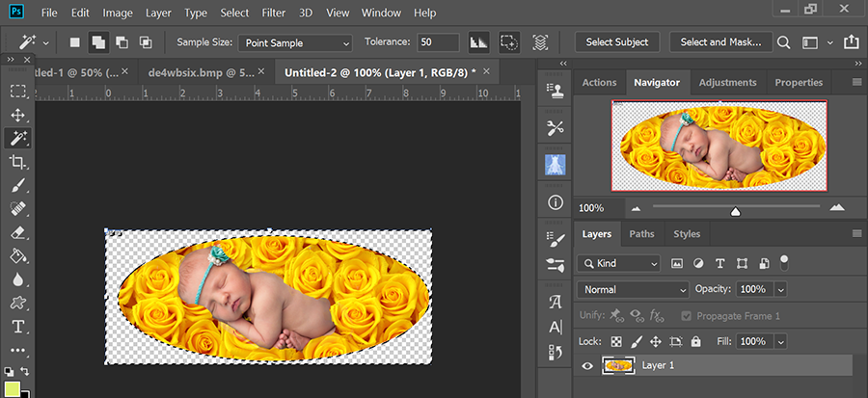Select the Horizontal Type tool
Image resolution: width=868 pixels, height=398 pixels.
tap(17, 327)
